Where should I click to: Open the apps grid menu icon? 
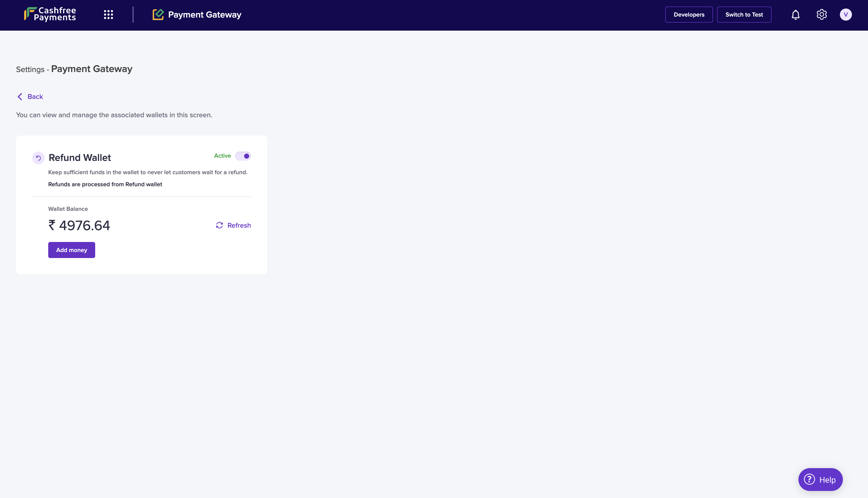point(108,15)
